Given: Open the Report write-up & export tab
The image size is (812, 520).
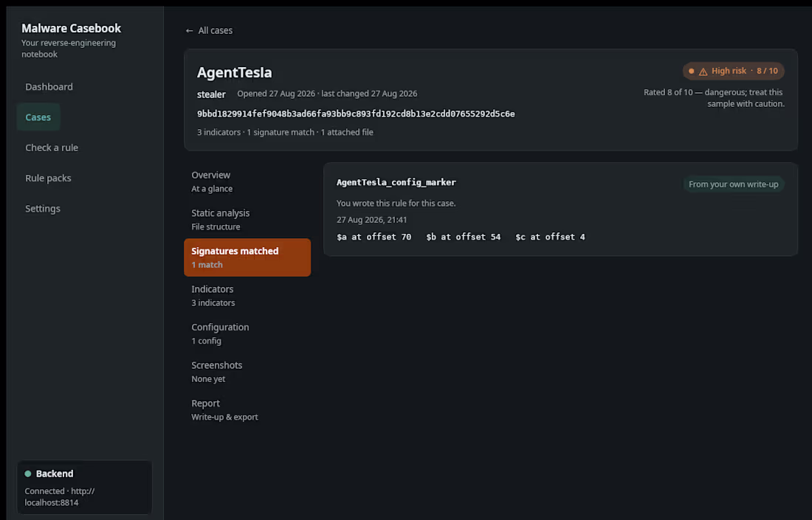Looking at the screenshot, I should pyautogui.click(x=247, y=410).
